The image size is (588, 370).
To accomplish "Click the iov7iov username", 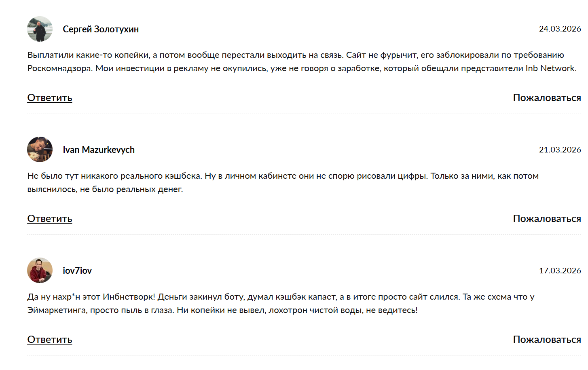I will tap(77, 271).
